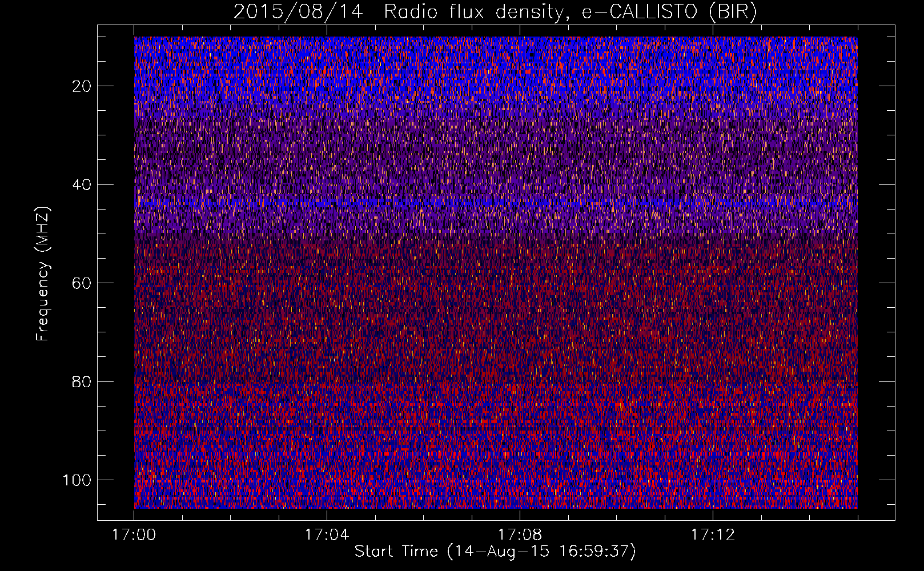Click the 100 MHz frequency tick label
Screen dimensions: 924x571
pyautogui.click(x=77, y=480)
